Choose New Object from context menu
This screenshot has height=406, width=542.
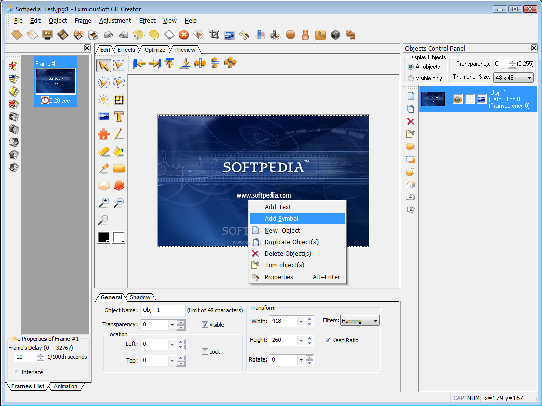[297, 230]
